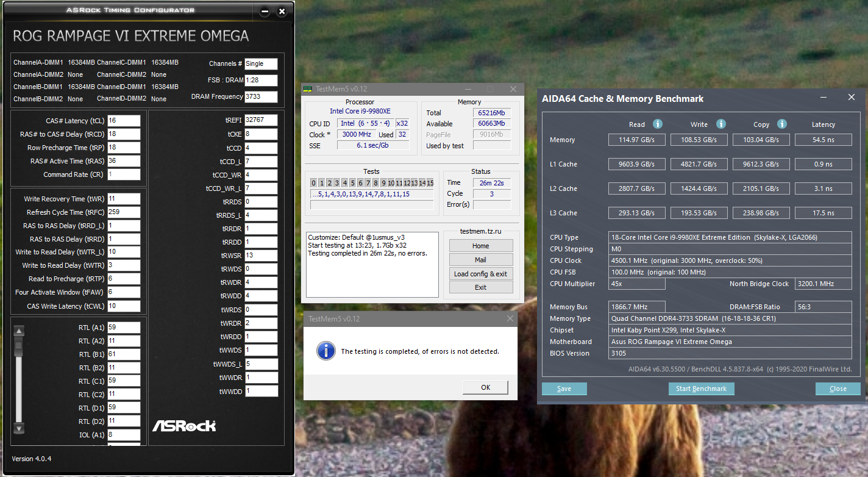
Task: Click the Refresh Cycle Time (tRFC) field
Action: pyautogui.click(x=124, y=212)
